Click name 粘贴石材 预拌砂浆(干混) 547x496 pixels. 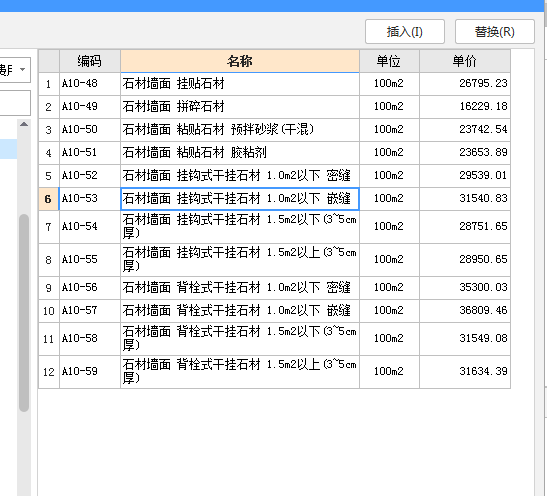pyautogui.click(x=240, y=130)
